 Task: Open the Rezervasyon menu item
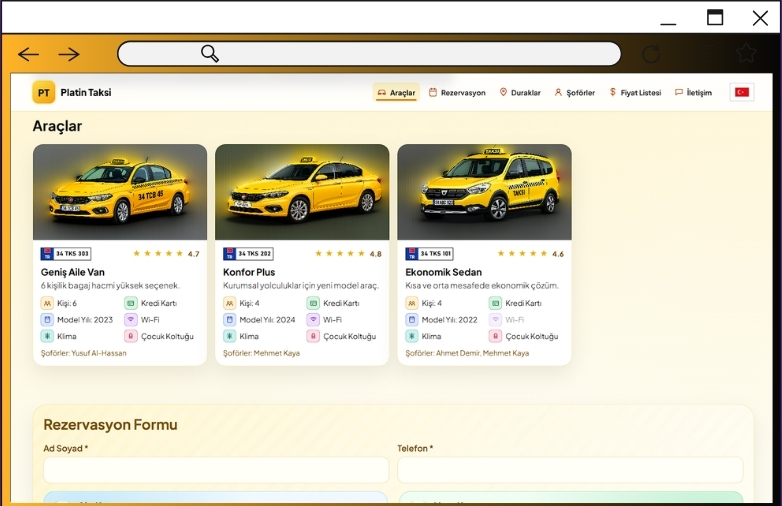point(457,93)
